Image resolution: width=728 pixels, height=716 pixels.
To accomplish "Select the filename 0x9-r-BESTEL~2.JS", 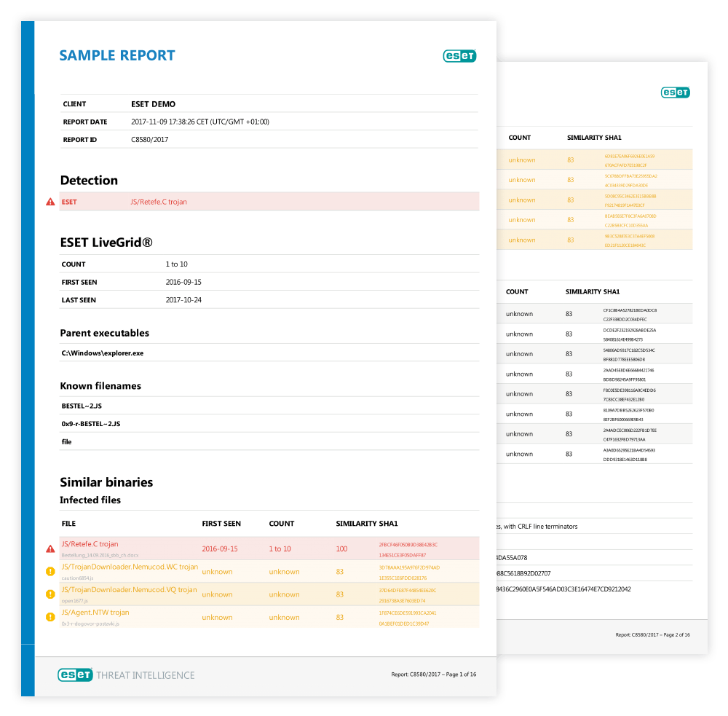I will pos(91,424).
